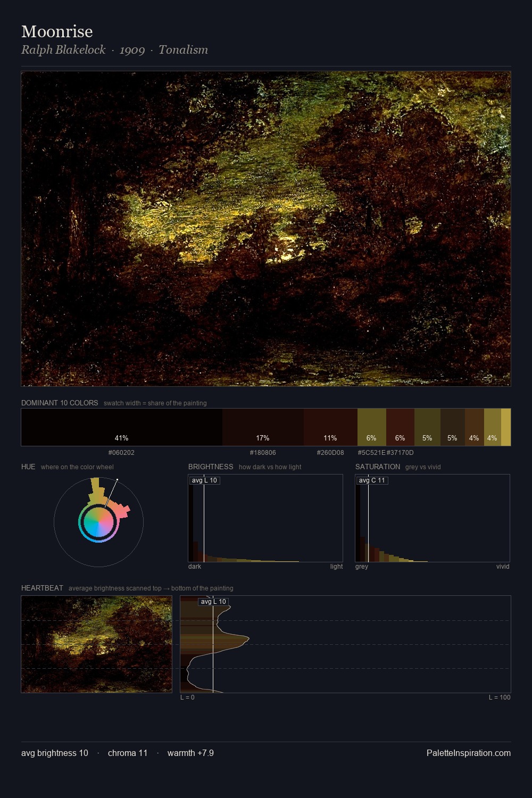Select the 11% maroon-brown swatch
The height and width of the screenshot is (798, 532).
[330, 427]
